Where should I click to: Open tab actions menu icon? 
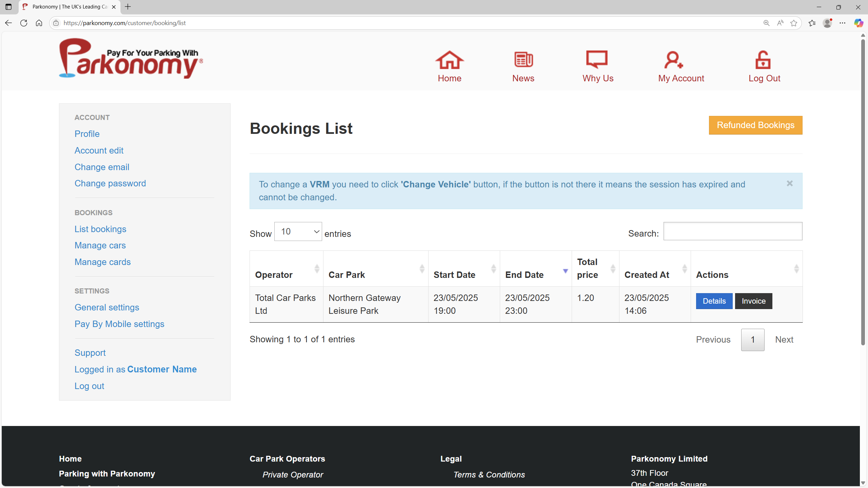(x=8, y=7)
